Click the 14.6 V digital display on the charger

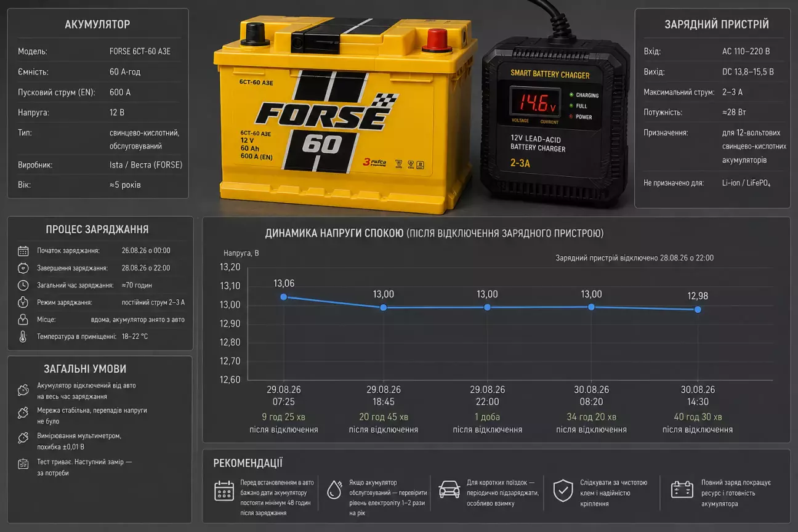coord(534,102)
